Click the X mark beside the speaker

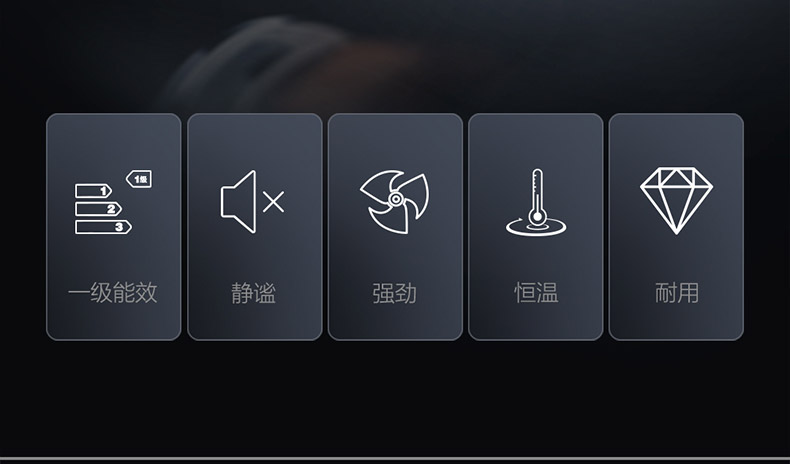[274, 202]
